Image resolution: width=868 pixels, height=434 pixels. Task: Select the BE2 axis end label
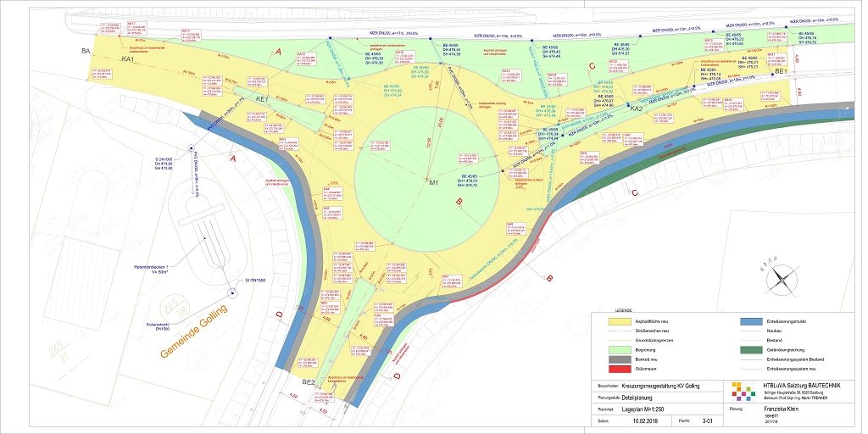pos(309,382)
